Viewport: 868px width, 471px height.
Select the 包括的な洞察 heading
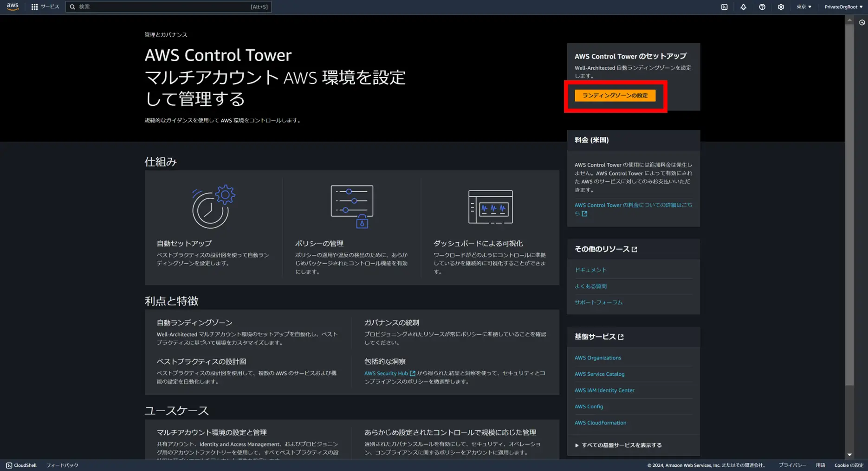coord(385,361)
